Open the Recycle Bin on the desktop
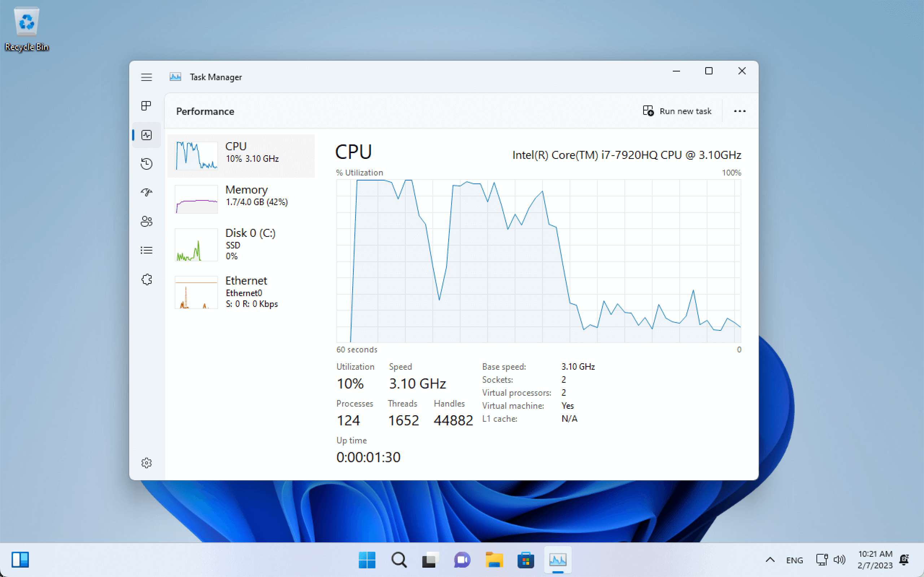The image size is (924, 577). point(27,21)
